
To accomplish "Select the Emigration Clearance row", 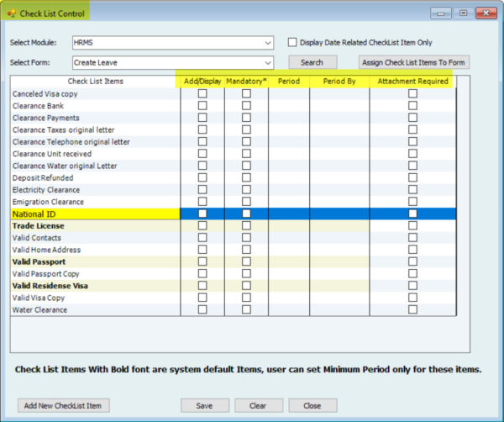I will (49, 202).
